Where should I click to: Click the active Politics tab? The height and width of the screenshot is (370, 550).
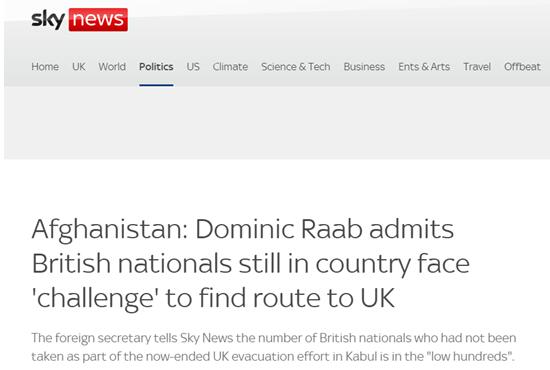tap(156, 67)
